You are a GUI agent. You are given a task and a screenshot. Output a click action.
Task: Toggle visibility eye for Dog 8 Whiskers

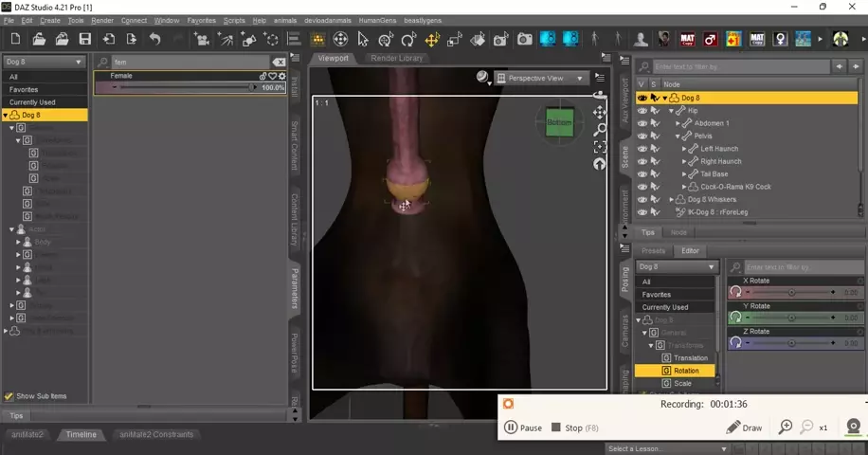(642, 200)
